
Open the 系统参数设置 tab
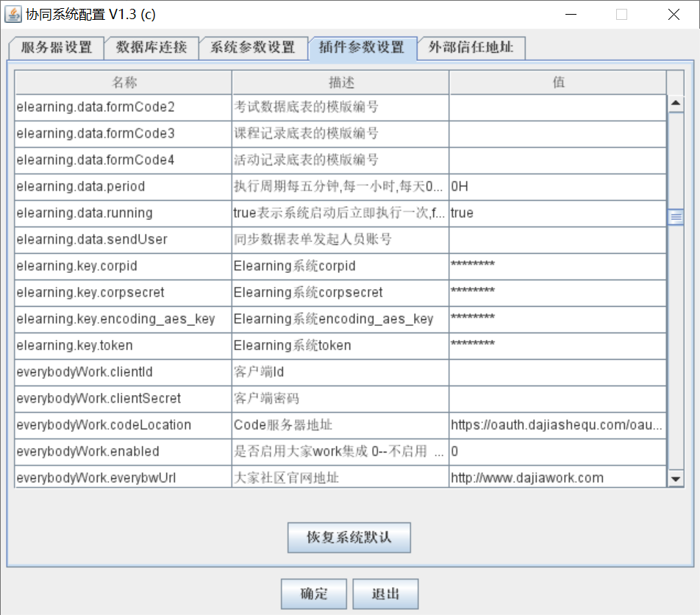[253, 48]
